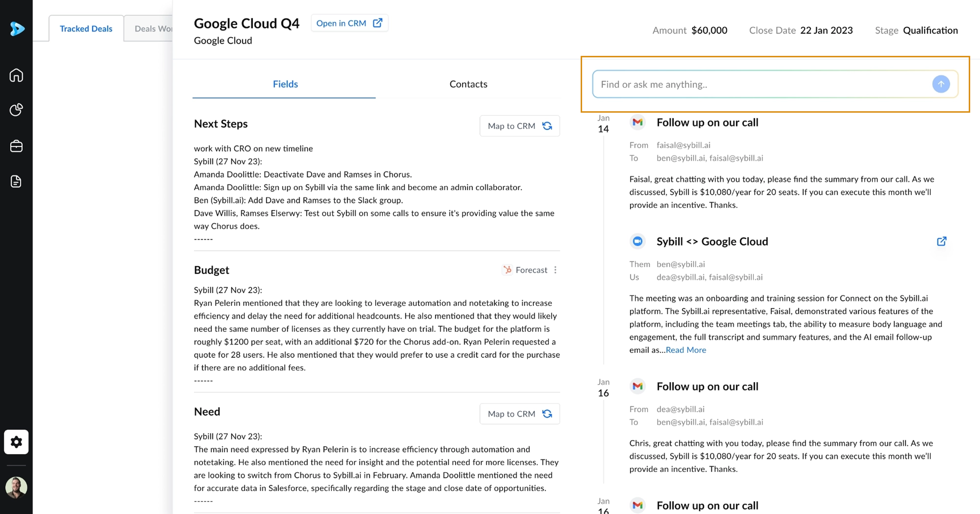Click the sender dea@sybill.ai
The width and height of the screenshot is (980, 514).
[681, 409]
